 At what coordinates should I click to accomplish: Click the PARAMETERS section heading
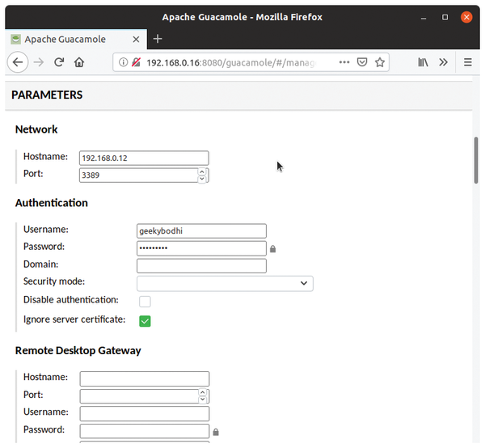[x=47, y=95]
